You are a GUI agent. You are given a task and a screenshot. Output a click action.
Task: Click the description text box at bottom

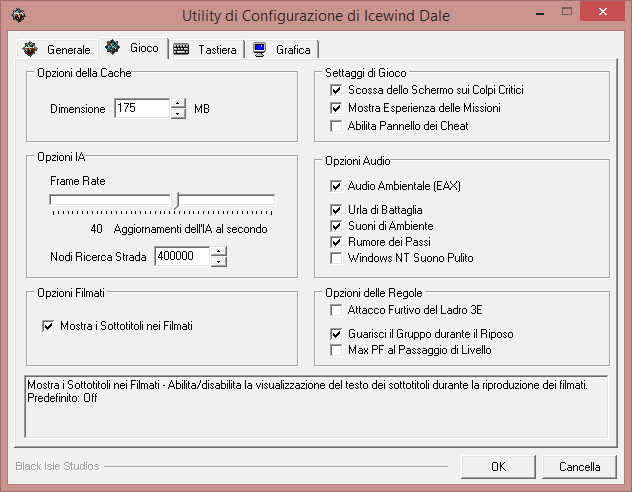click(316, 406)
